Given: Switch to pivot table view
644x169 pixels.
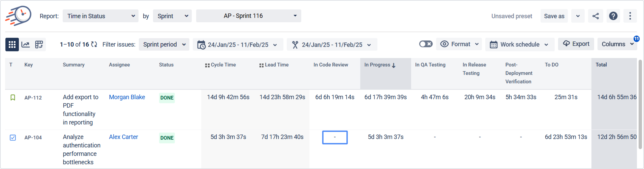Looking at the screenshot, I should click(39, 45).
